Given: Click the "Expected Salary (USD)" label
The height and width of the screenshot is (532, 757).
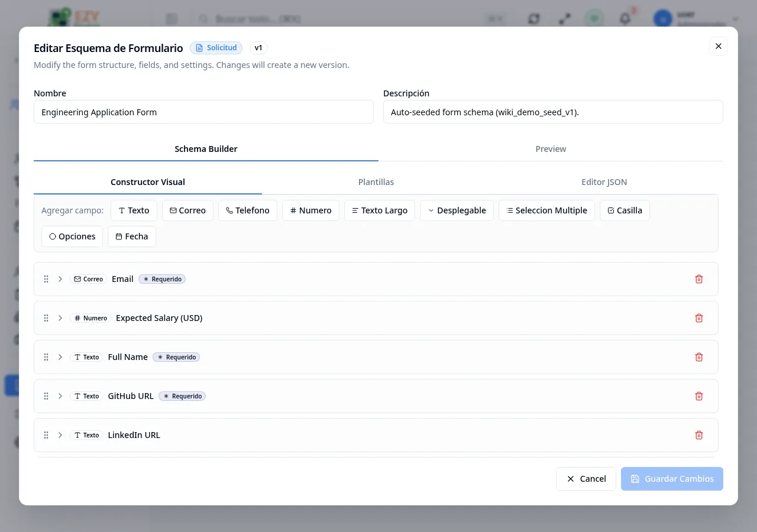Looking at the screenshot, I should 159,318.
